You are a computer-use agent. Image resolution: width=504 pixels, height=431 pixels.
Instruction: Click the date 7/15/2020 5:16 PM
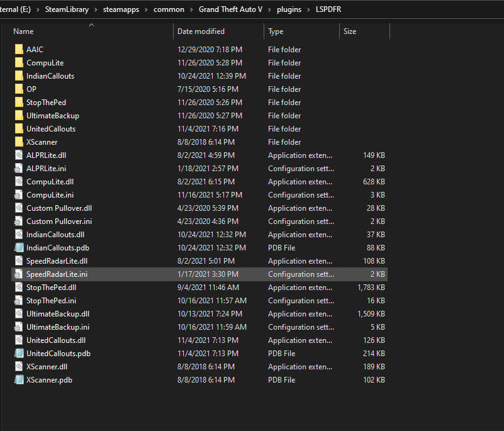pos(208,89)
